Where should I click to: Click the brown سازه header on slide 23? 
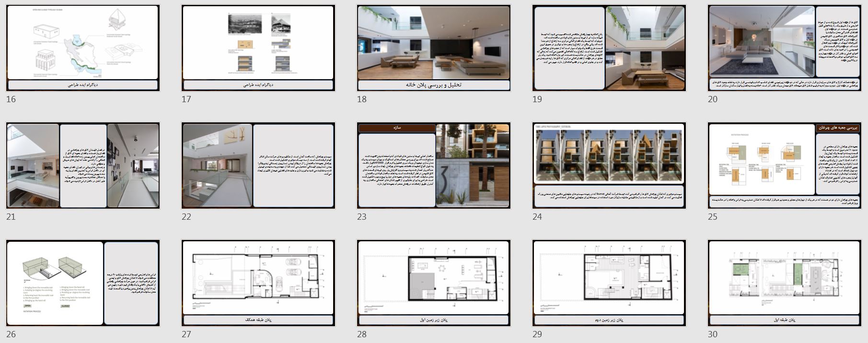(397, 128)
